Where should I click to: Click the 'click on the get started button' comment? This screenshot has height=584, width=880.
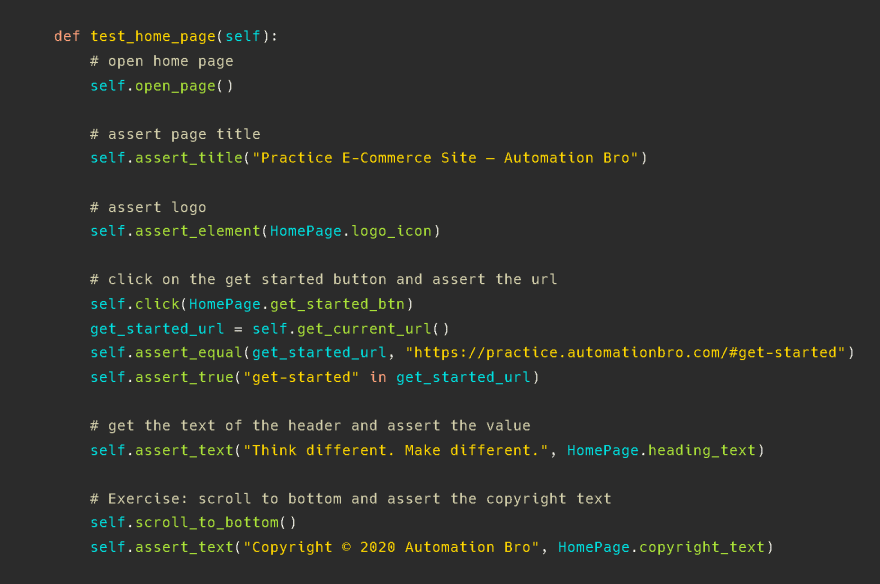tap(323, 279)
